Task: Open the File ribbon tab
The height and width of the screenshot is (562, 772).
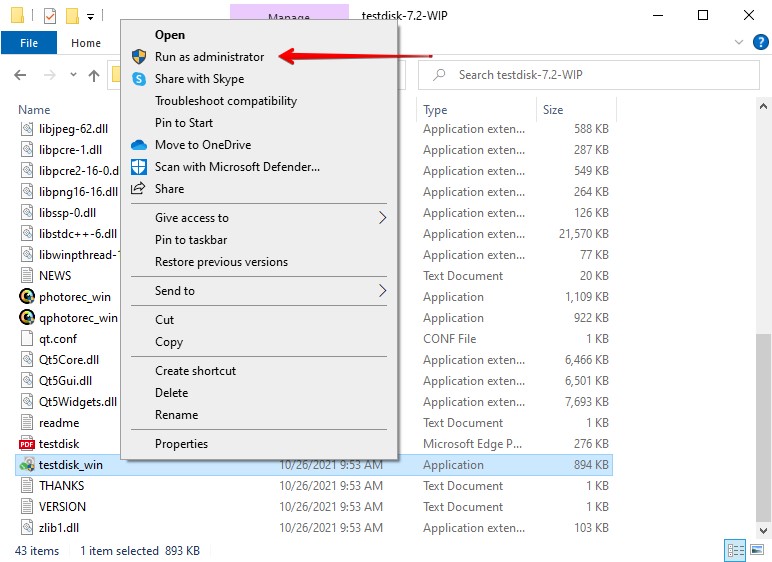Action: point(29,43)
